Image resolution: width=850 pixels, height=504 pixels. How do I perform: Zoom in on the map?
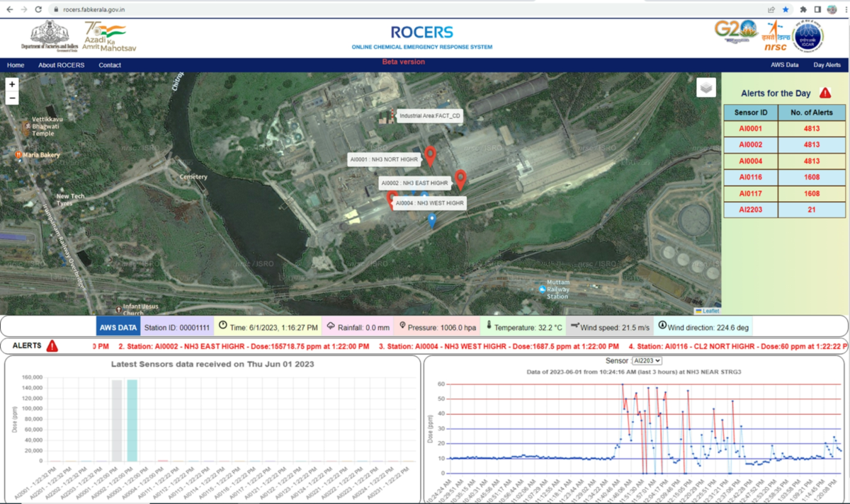(x=12, y=84)
